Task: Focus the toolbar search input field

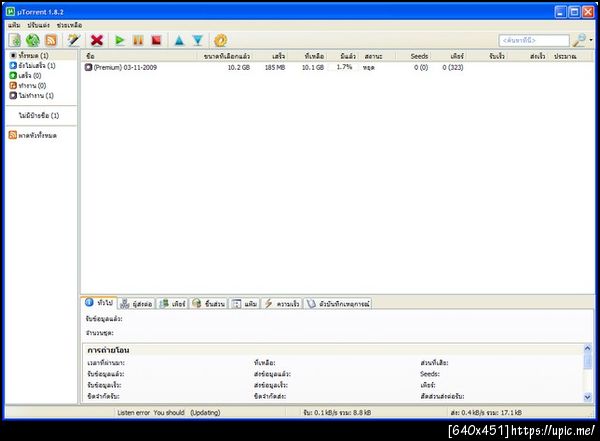Action: tap(534, 40)
